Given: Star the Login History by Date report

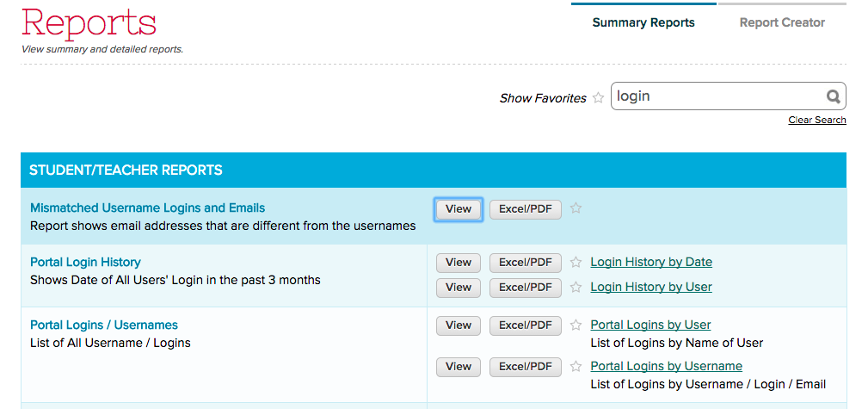Looking at the screenshot, I should [x=576, y=263].
